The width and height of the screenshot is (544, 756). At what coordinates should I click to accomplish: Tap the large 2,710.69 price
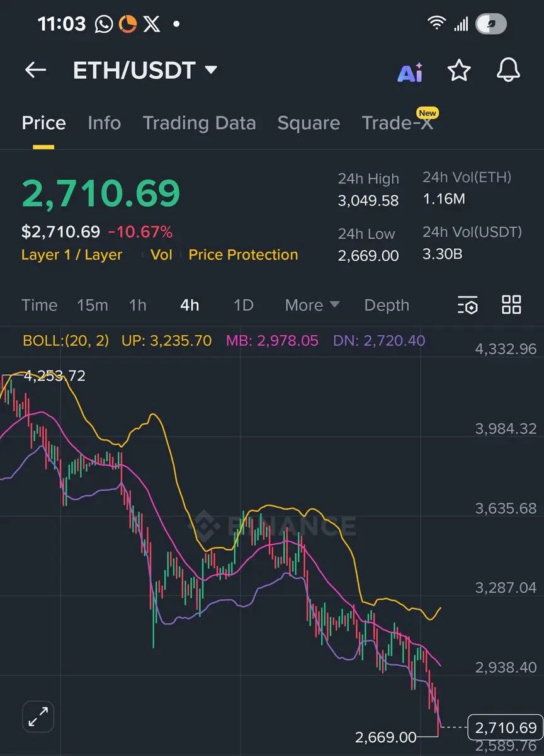101,193
